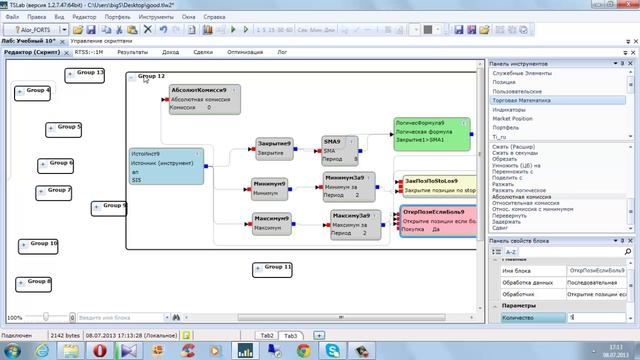Click the open folder icon after Alor_FORTS

click(x=78, y=30)
